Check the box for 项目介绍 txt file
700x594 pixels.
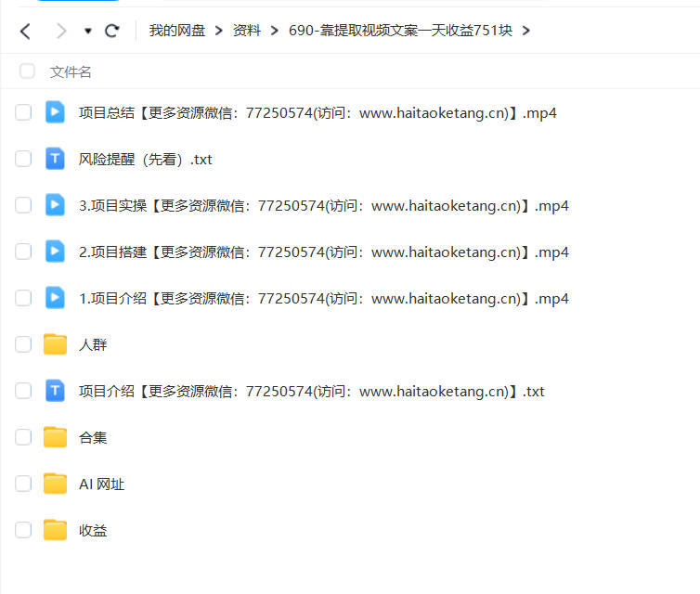[x=23, y=391]
